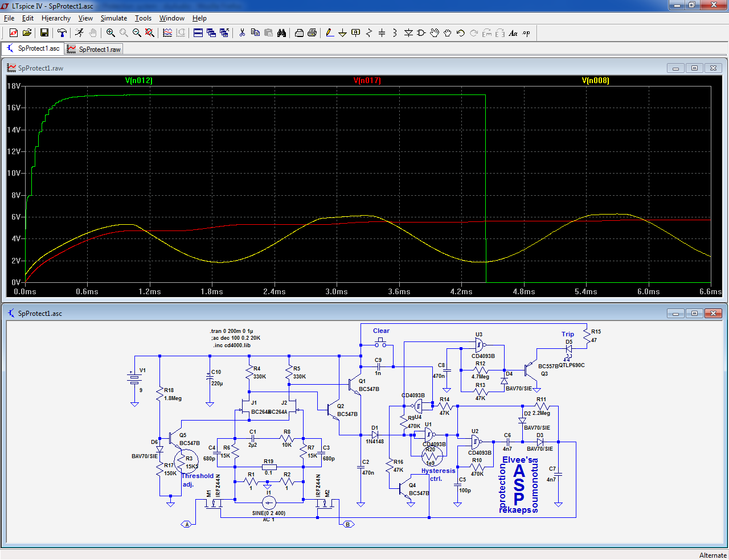Close the SpProtect1.asc schematic window

(x=713, y=313)
